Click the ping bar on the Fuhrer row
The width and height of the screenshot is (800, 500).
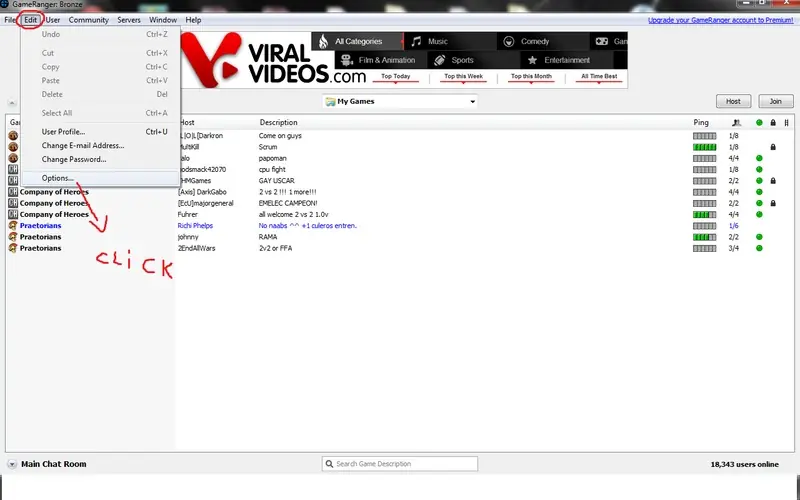click(x=705, y=214)
